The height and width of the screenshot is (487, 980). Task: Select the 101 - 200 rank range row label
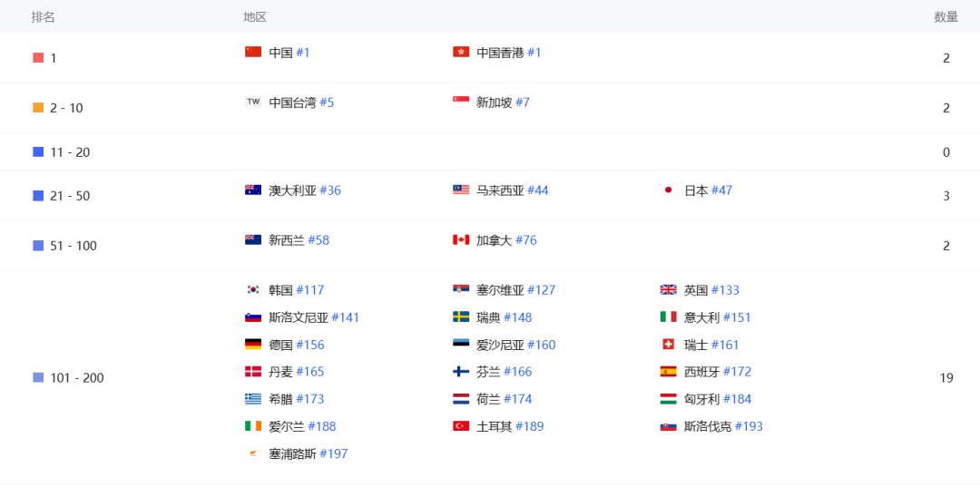pyautogui.click(x=76, y=378)
